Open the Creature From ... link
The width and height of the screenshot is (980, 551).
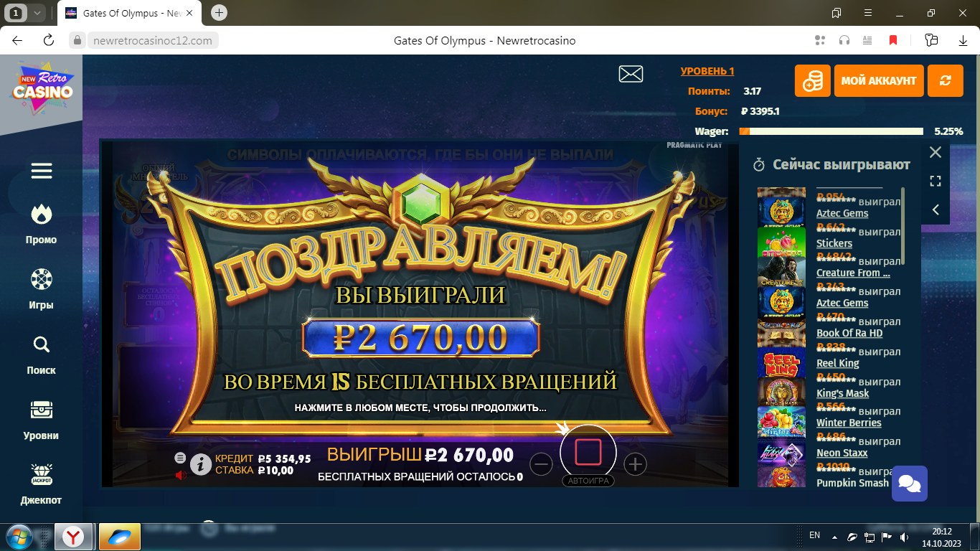[x=853, y=273]
